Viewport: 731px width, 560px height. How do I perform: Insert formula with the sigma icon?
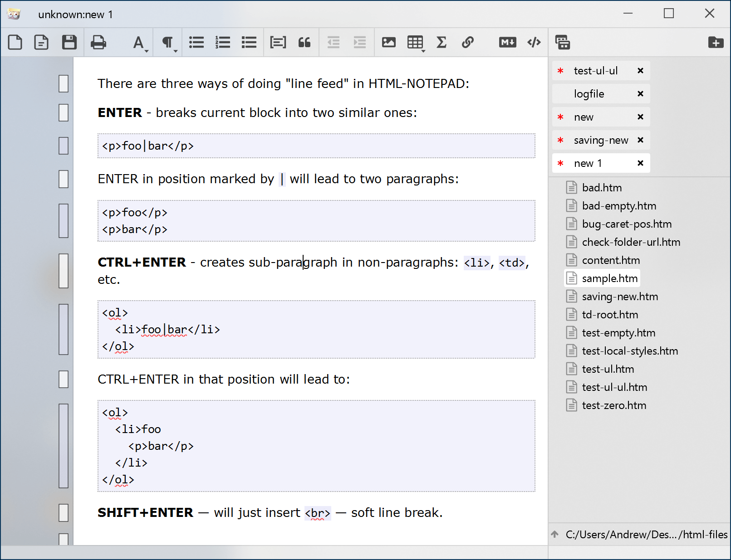[x=441, y=42]
